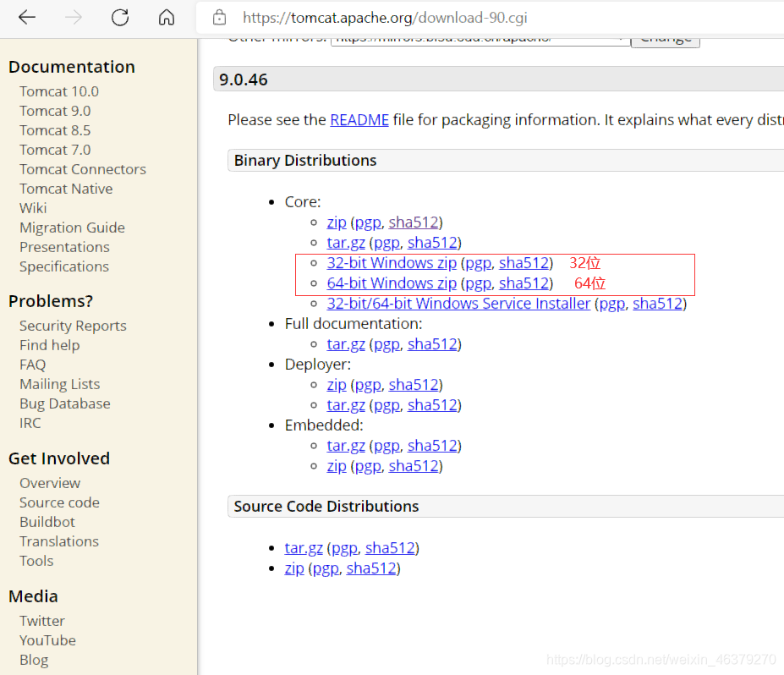Open the Wiki sidebar link
Image resolution: width=784 pixels, height=675 pixels.
pyautogui.click(x=33, y=208)
